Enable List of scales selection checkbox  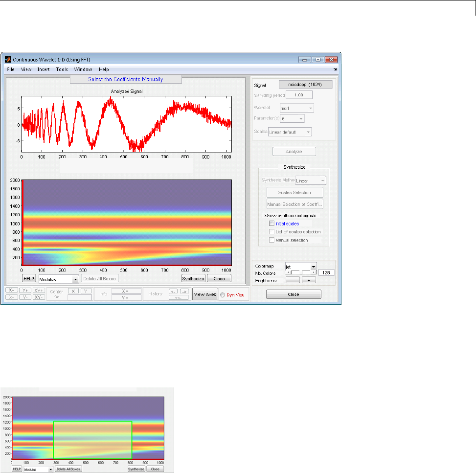pyautogui.click(x=272, y=232)
